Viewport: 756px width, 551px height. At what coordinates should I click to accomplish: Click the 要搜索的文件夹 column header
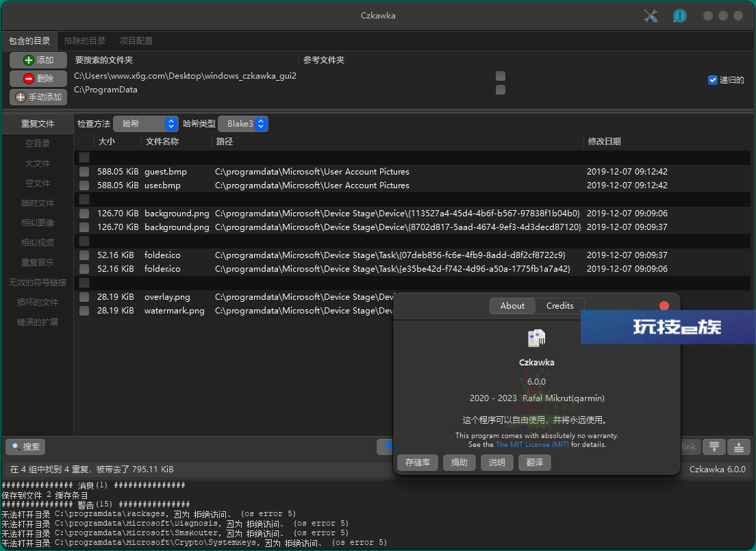(x=104, y=60)
